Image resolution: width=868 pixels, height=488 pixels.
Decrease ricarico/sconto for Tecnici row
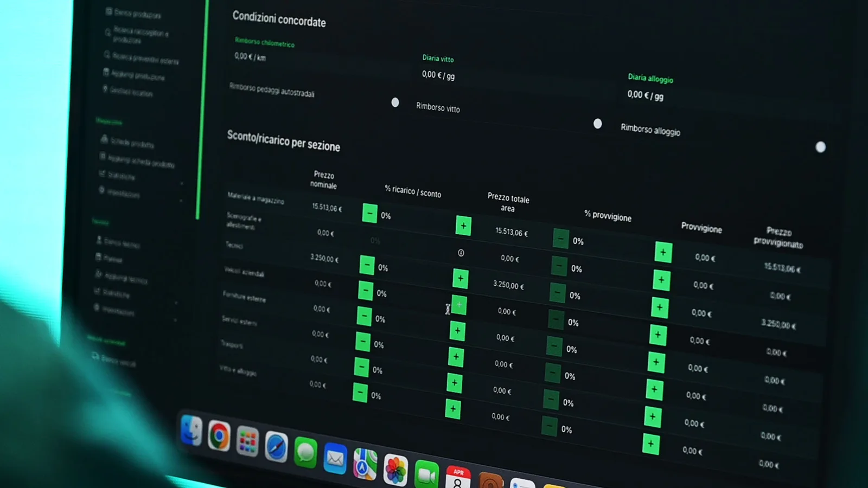pyautogui.click(x=367, y=265)
